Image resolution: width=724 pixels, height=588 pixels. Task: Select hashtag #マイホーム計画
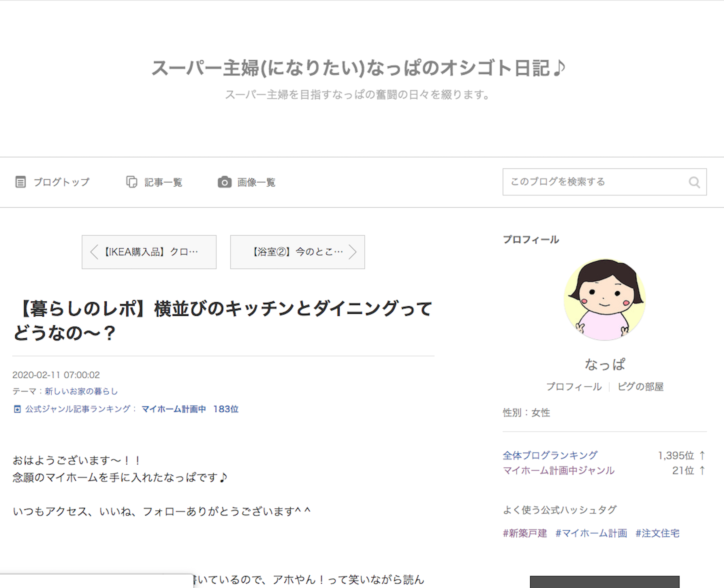591,533
